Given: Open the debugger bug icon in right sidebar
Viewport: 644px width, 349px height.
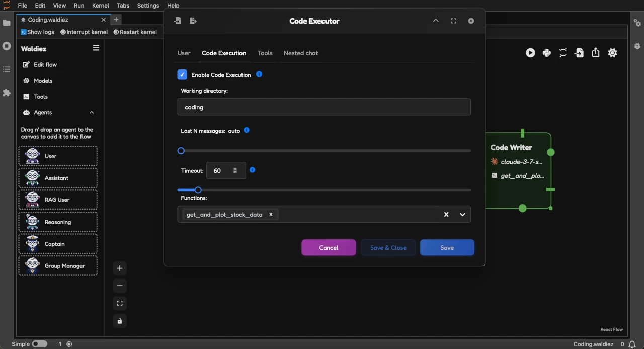Looking at the screenshot, I should point(637,46).
